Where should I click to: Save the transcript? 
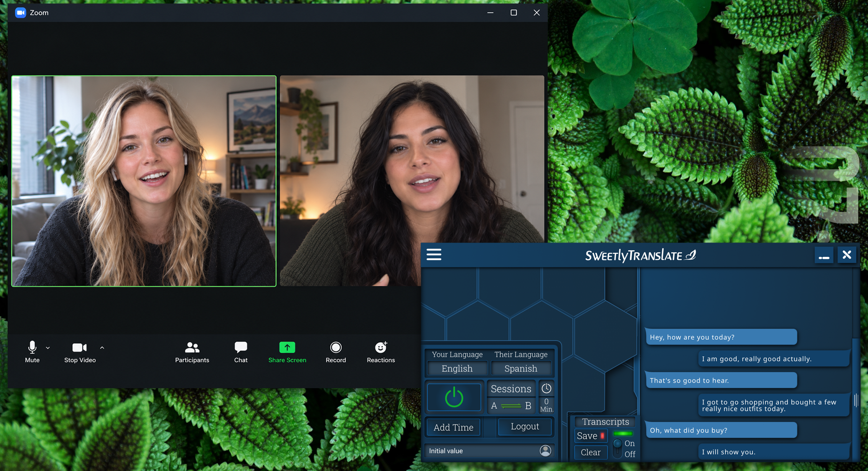[x=591, y=436]
